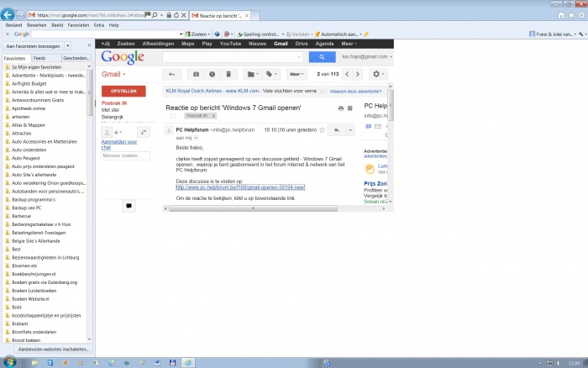
Task: Print the conversation via the printer icon
Action: (x=341, y=108)
